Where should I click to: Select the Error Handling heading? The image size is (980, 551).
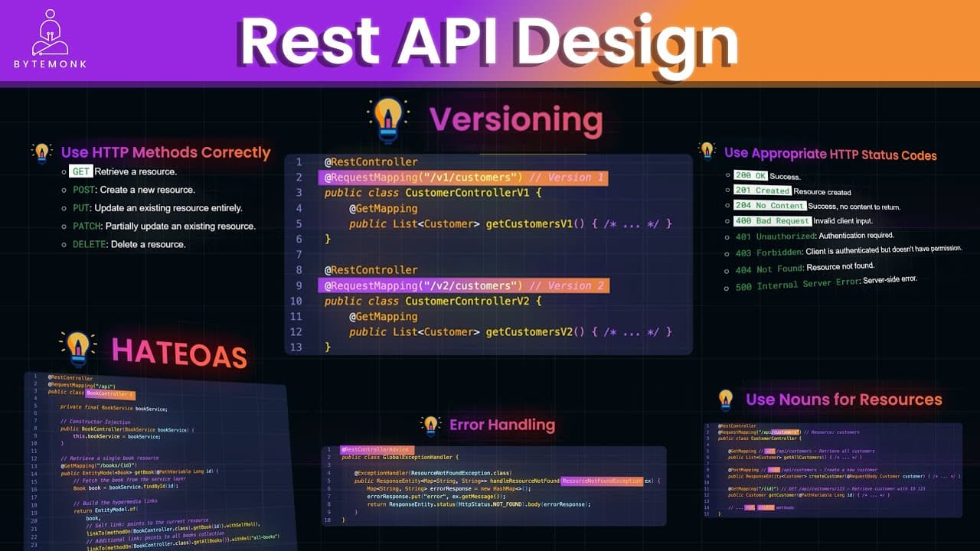(502, 425)
